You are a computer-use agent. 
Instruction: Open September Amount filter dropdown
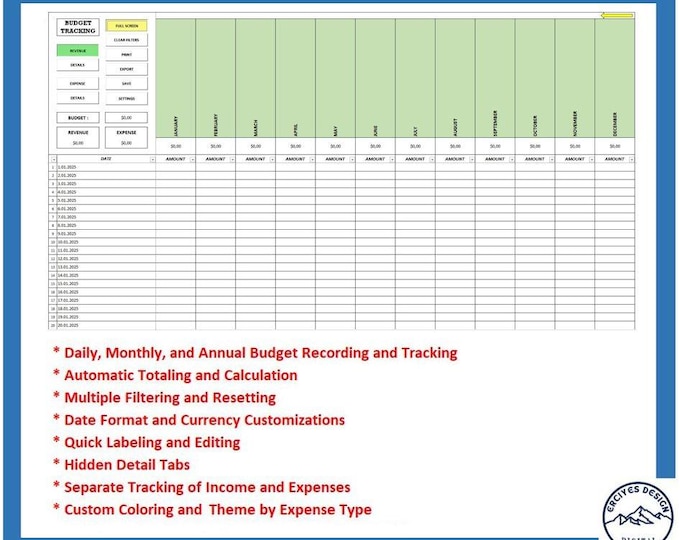tap(512, 160)
